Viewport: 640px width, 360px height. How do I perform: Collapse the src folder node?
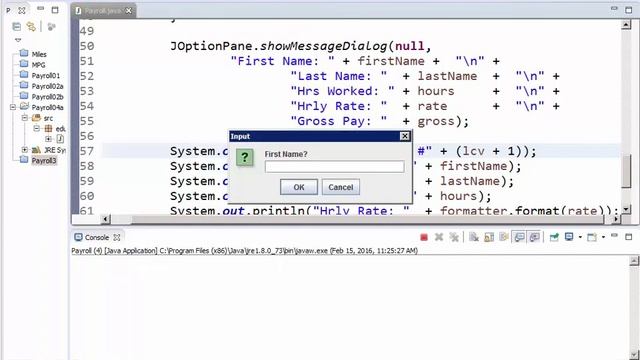click(24, 118)
